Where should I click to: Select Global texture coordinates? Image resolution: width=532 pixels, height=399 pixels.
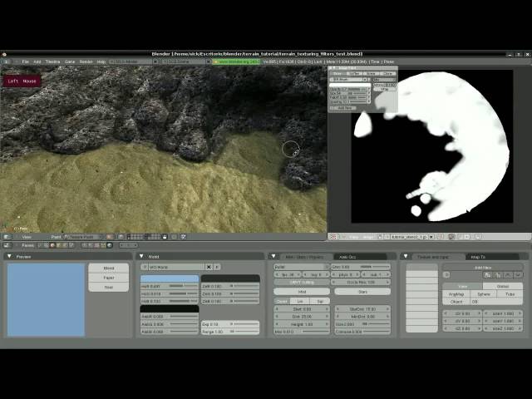click(502, 286)
